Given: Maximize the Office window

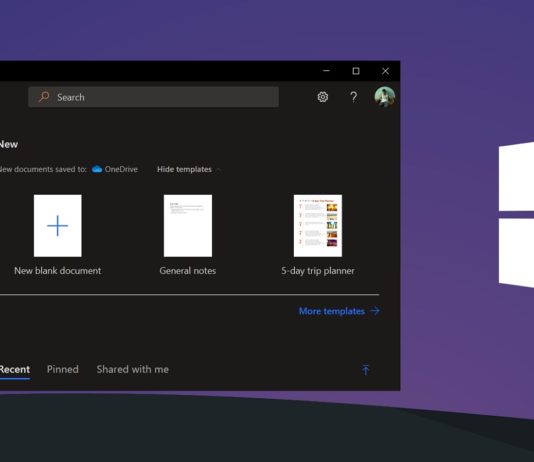Looking at the screenshot, I should 356,71.
